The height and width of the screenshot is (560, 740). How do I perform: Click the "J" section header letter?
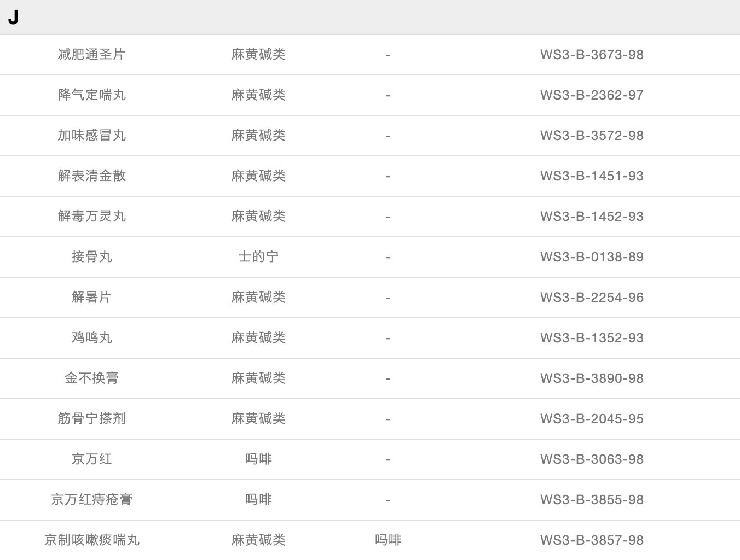tap(13, 17)
